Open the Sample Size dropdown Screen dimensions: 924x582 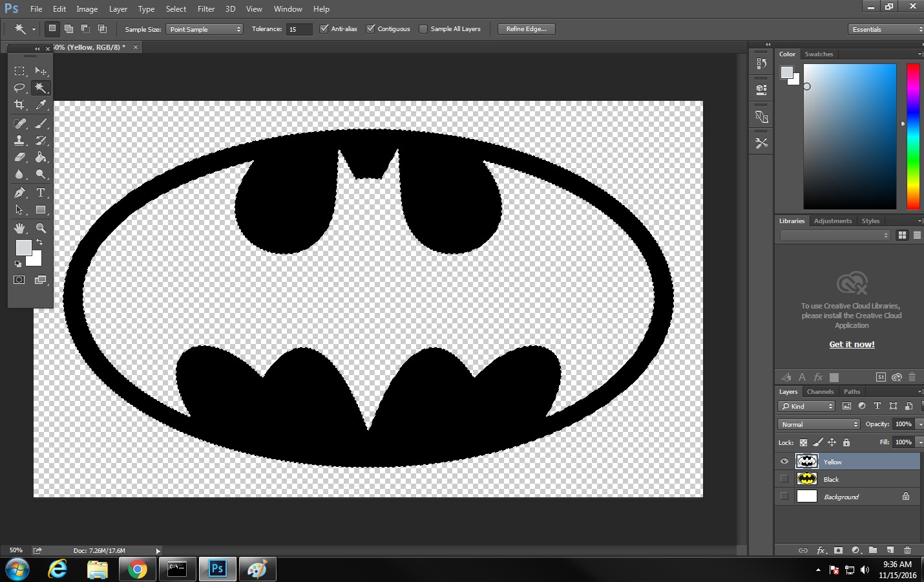coord(204,29)
